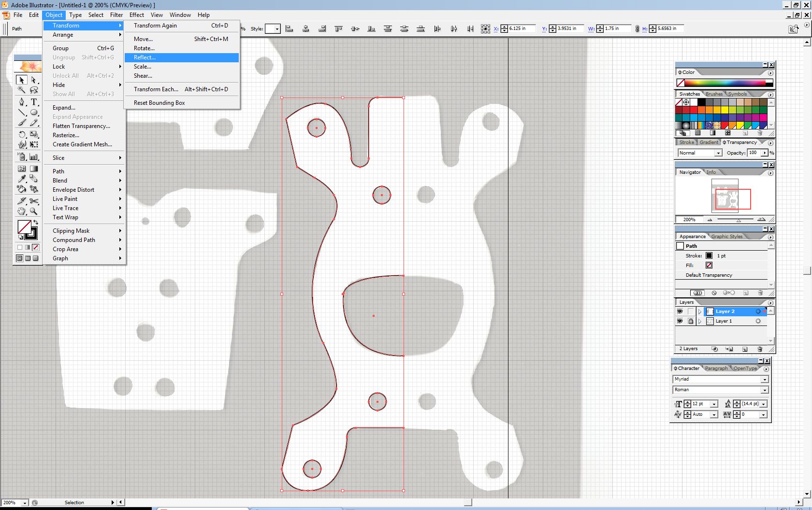Activate the Magic Wand tool
812x510 pixels.
(x=22, y=90)
